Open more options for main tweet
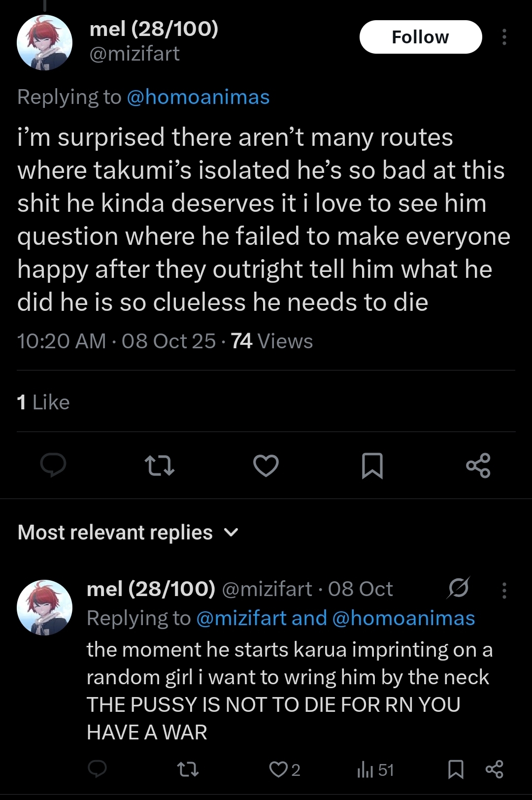The height and width of the screenshot is (800, 532). pos(504,37)
